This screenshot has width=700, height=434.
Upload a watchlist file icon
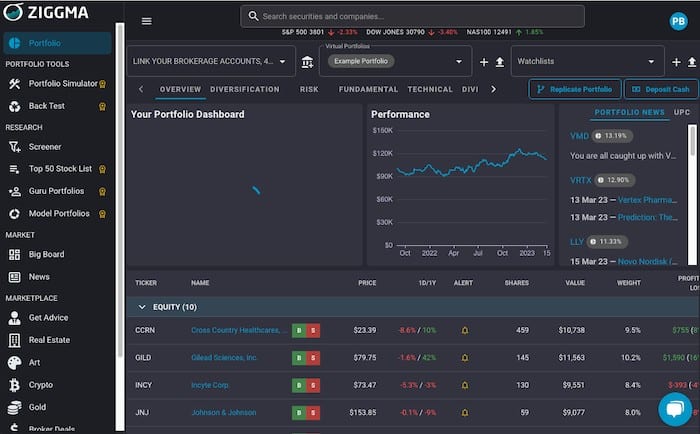[692, 62]
